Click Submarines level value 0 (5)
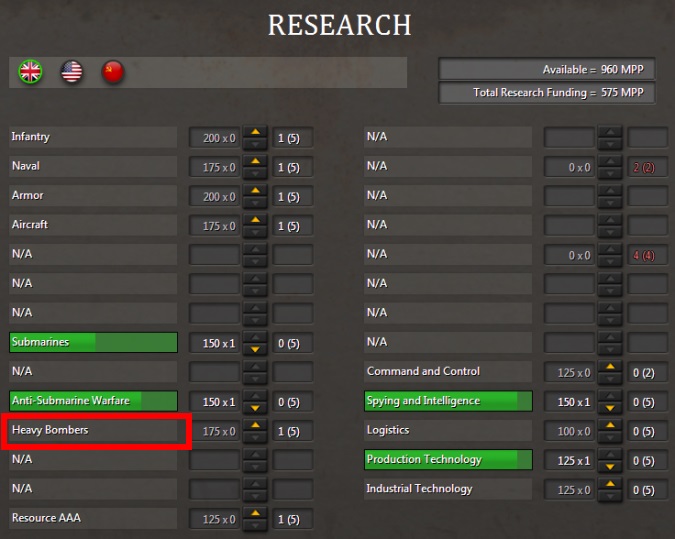675x539 pixels. coord(292,343)
